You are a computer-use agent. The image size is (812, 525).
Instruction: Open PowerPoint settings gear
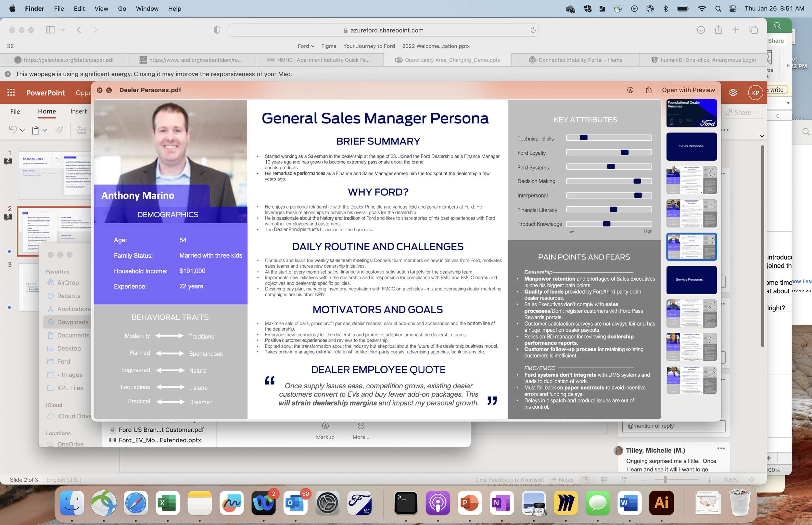pos(733,92)
